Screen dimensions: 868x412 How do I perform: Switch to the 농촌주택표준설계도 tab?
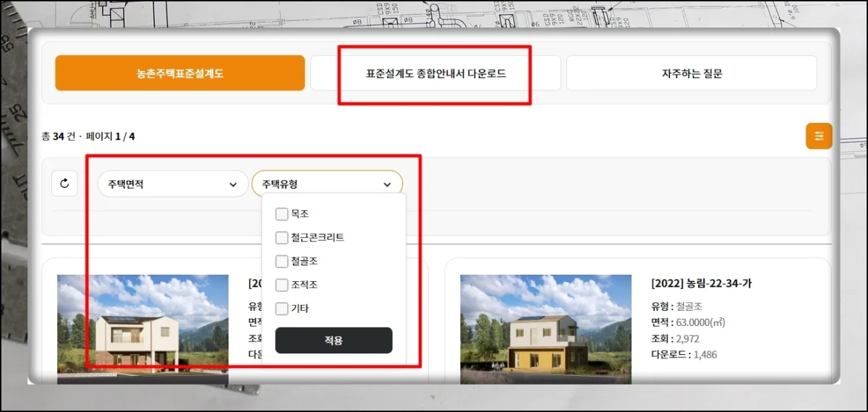click(x=180, y=74)
